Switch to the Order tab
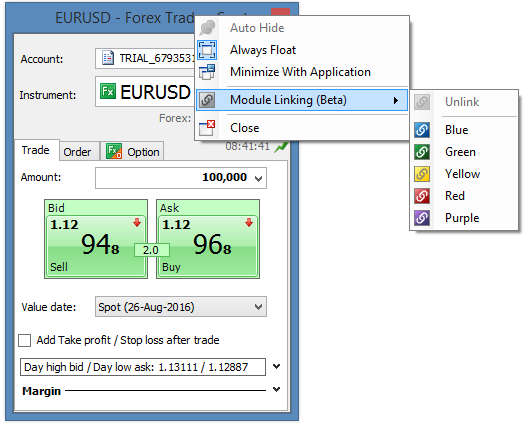This screenshot has width=529, height=424. tap(77, 152)
